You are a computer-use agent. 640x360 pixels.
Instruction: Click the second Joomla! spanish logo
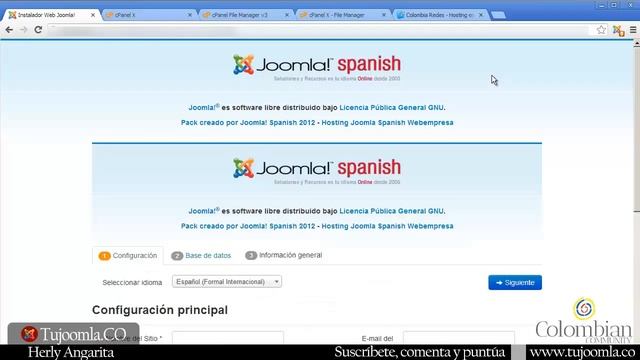pos(317,170)
